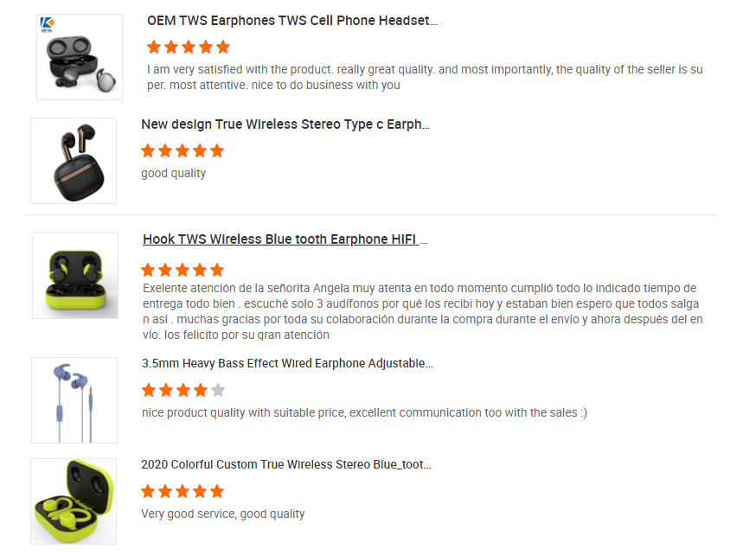This screenshot has width=756, height=555.
Task: Open 2020 Colorful Custom True Wireless link
Action: pyautogui.click(x=286, y=465)
